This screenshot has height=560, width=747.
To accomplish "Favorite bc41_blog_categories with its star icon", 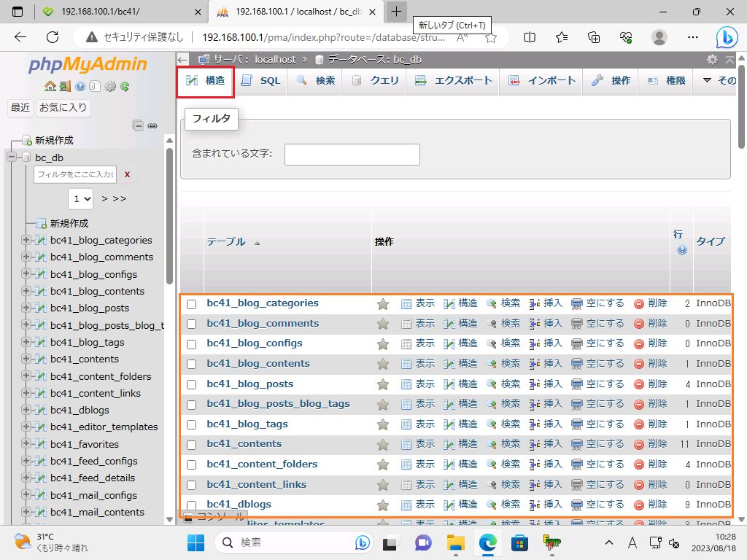I will [x=383, y=303].
